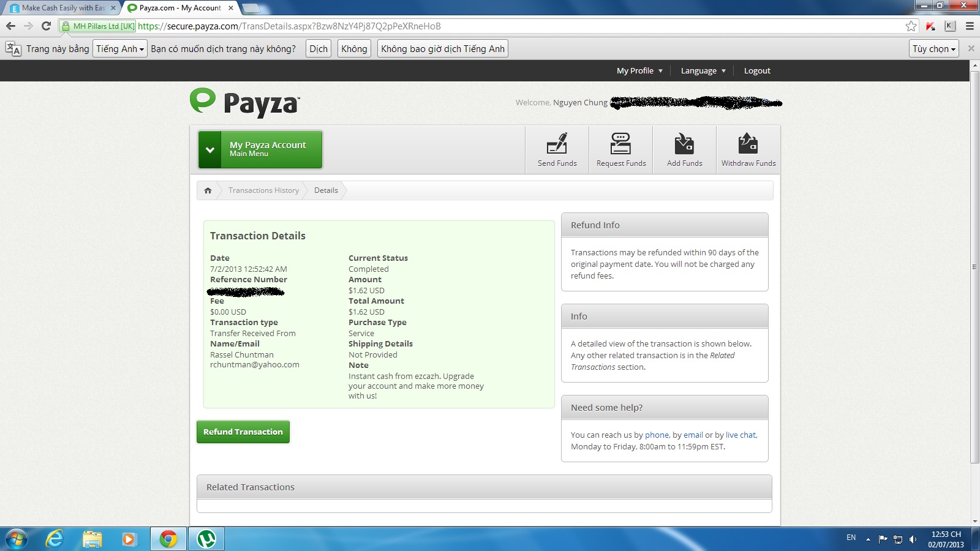Open the Chrome menu hamburger icon
The width and height of the screenshot is (980, 551).
coord(970,26)
